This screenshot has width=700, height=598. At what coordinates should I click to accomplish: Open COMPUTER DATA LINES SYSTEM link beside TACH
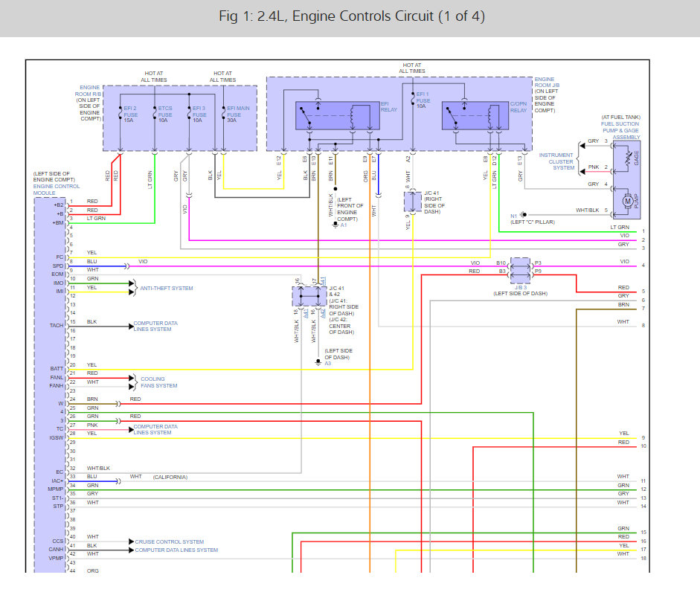(155, 327)
